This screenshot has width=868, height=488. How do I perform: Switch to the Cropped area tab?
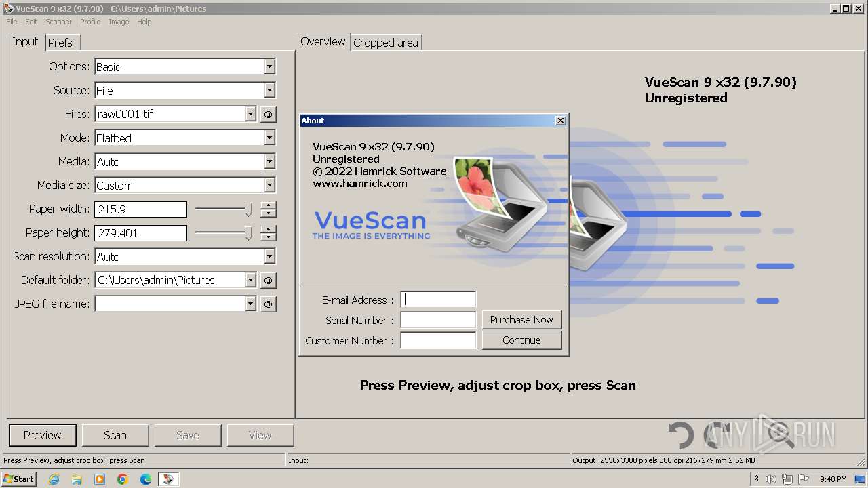pos(386,43)
